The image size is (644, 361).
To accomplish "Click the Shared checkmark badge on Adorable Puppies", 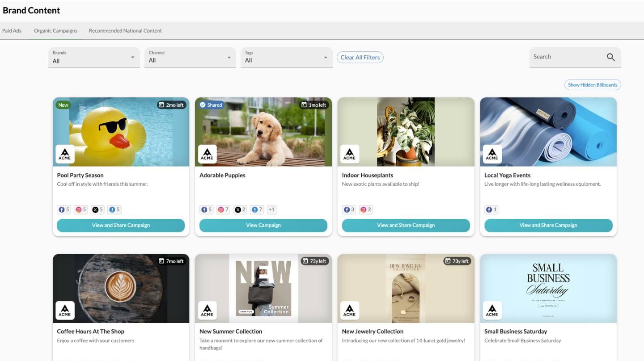I will click(211, 105).
